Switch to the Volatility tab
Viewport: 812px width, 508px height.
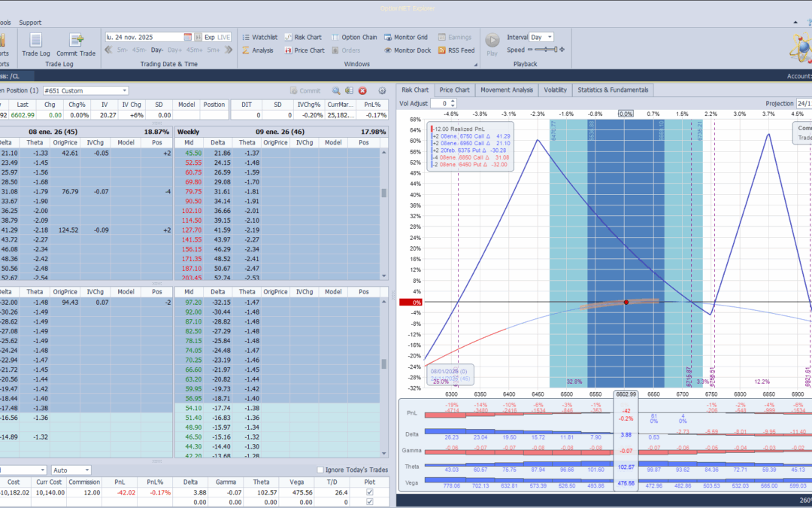pos(555,90)
